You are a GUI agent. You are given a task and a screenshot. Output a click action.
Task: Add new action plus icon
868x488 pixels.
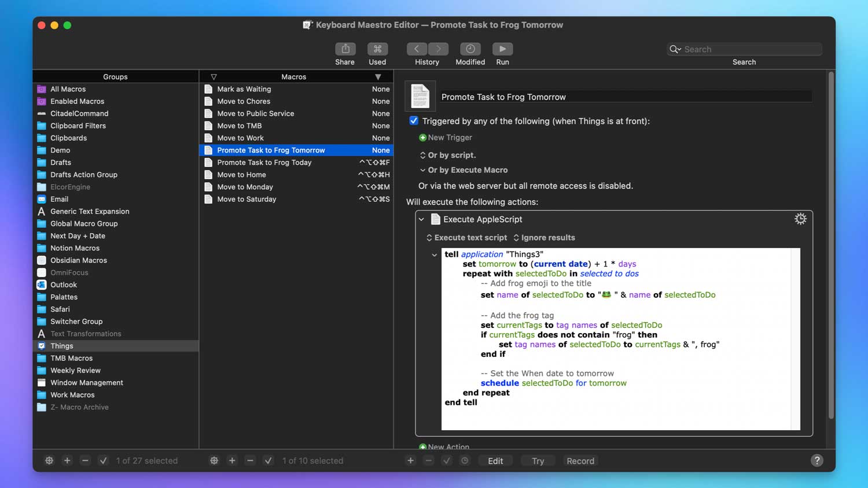coord(410,461)
